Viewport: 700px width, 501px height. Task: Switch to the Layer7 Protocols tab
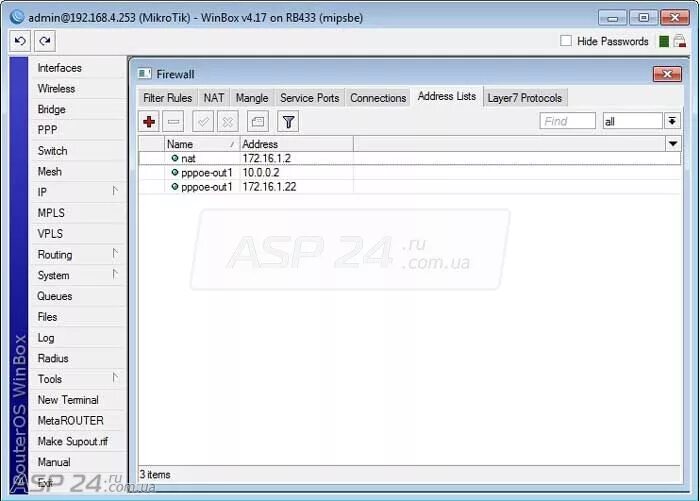pos(525,98)
